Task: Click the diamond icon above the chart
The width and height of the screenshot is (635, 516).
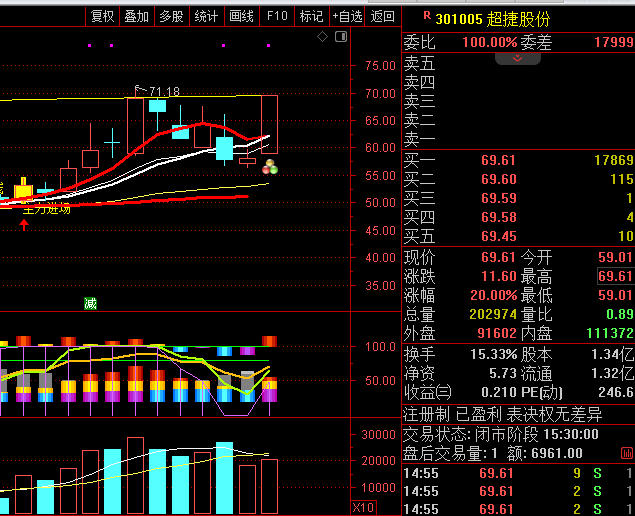Action: coord(322,37)
